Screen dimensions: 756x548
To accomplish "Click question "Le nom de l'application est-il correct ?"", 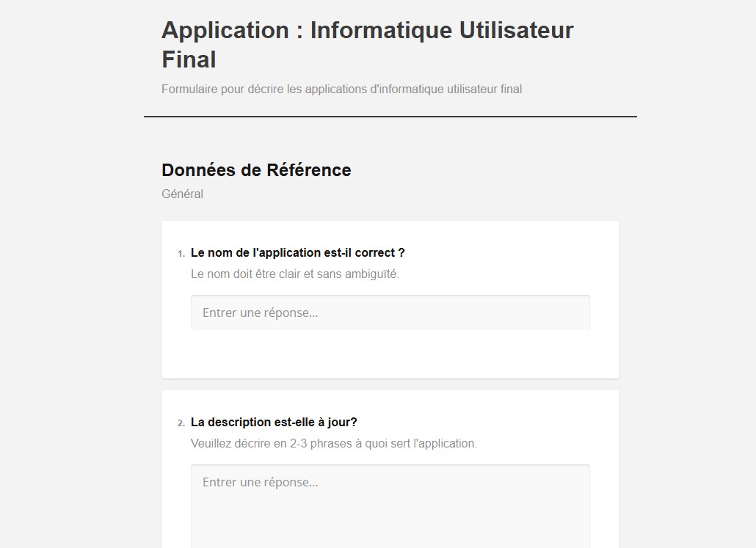I will tap(297, 252).
